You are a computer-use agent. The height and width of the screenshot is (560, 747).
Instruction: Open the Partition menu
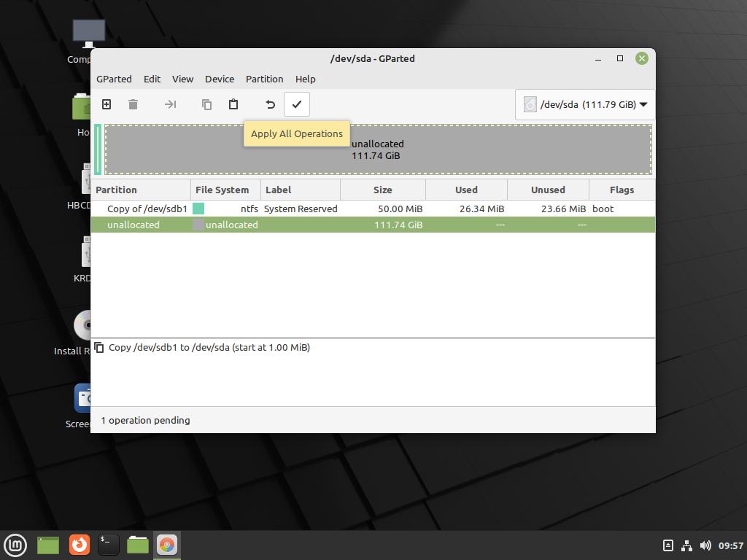coord(264,79)
